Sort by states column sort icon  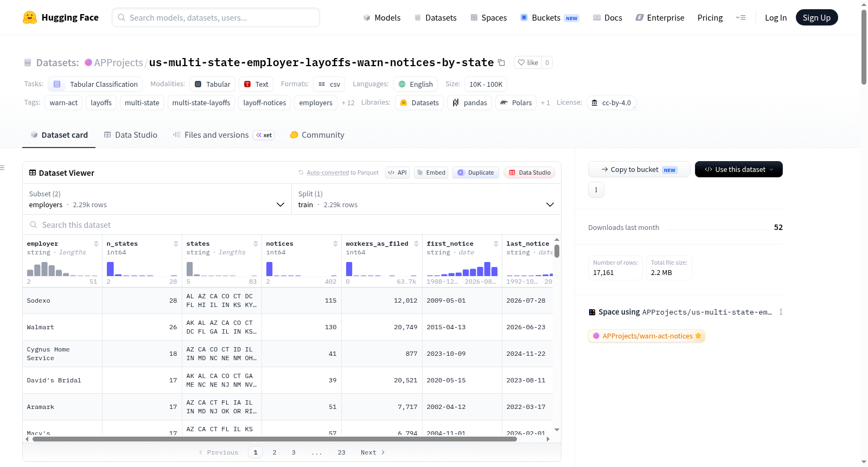click(x=256, y=244)
